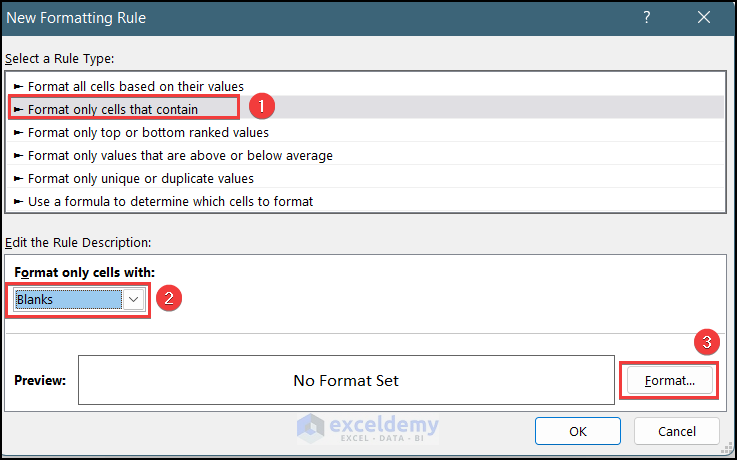Click the Blanks combo box field
This screenshot has height=460, width=737.
[x=66, y=299]
